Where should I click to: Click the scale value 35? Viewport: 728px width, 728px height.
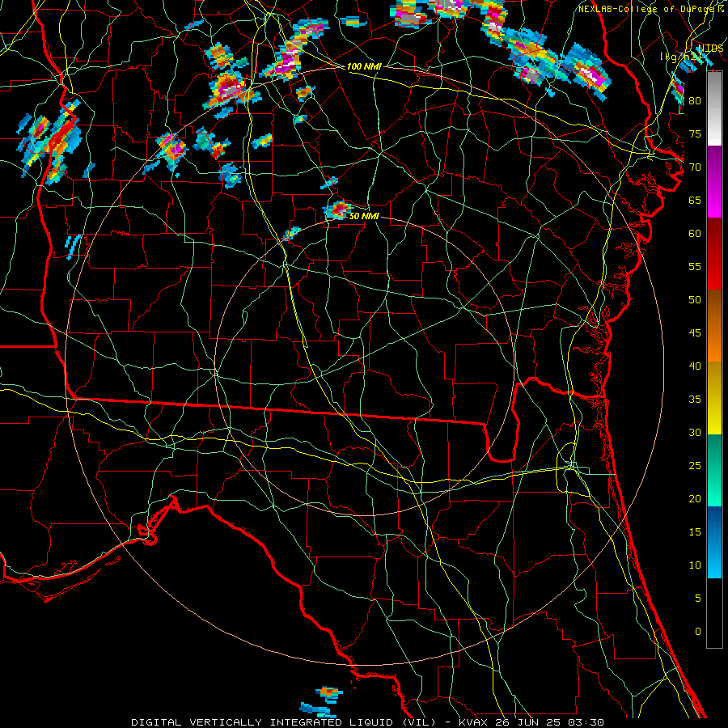695,400
